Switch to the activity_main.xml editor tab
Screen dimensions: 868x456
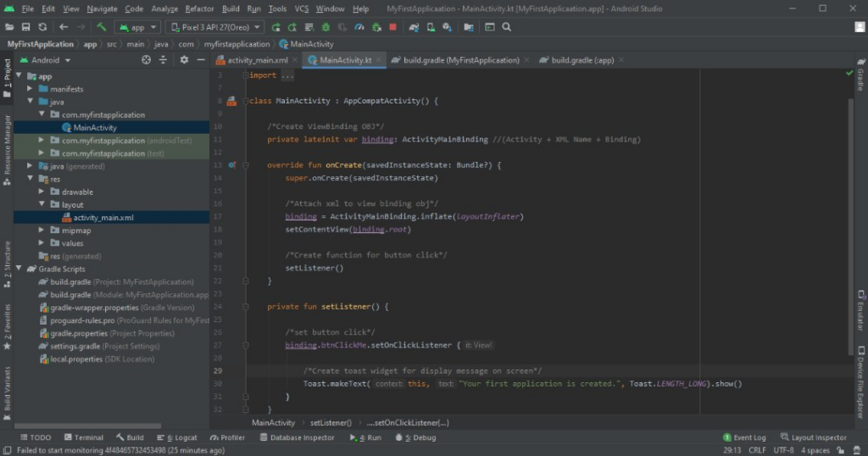pyautogui.click(x=253, y=60)
